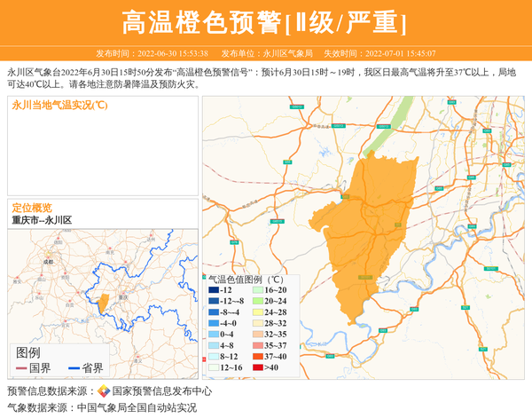Click the National Warning Center logo icon
This screenshot has width=532, height=418.
(103, 391)
